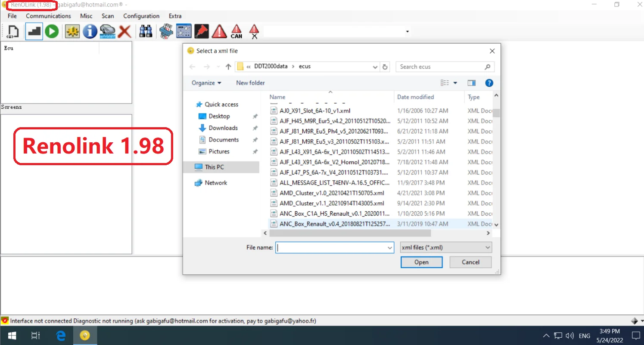Click the change view icon
Screen dimensions: 644x345
pos(445,83)
